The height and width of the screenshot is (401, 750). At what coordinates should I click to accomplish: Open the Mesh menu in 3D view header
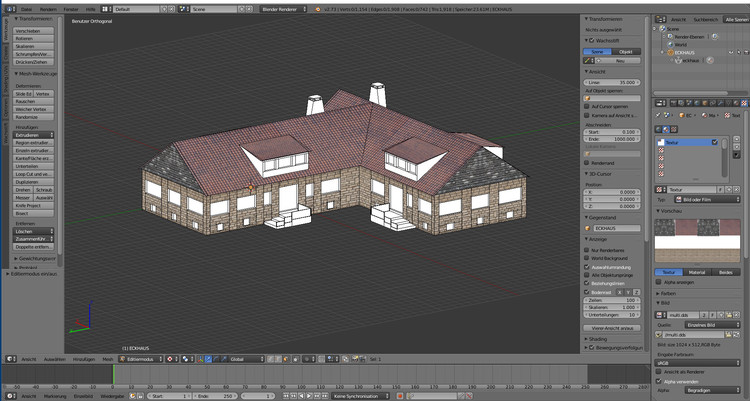click(108, 359)
